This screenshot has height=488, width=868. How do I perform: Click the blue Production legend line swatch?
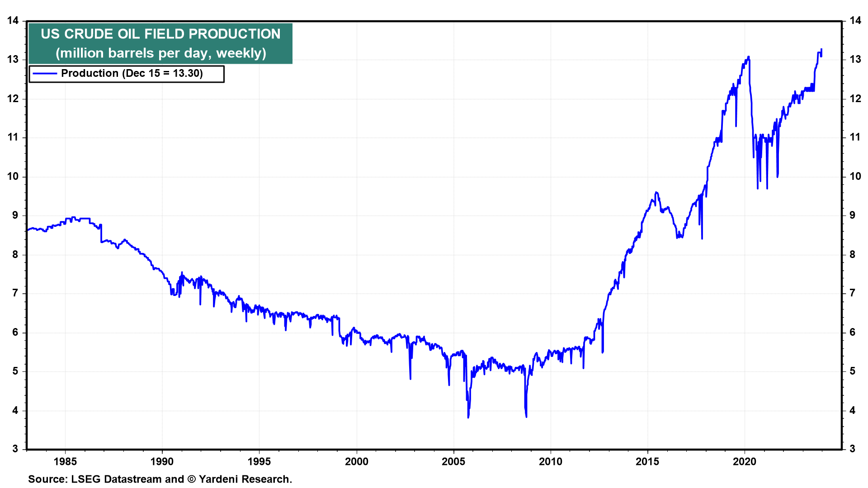click(x=45, y=74)
